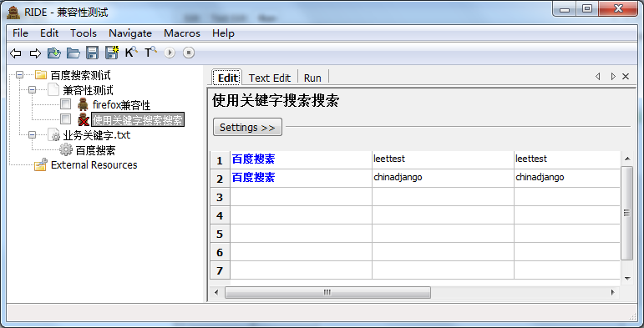Minimize the RIDE window
This screenshot has width=644, height=328.
565,8
